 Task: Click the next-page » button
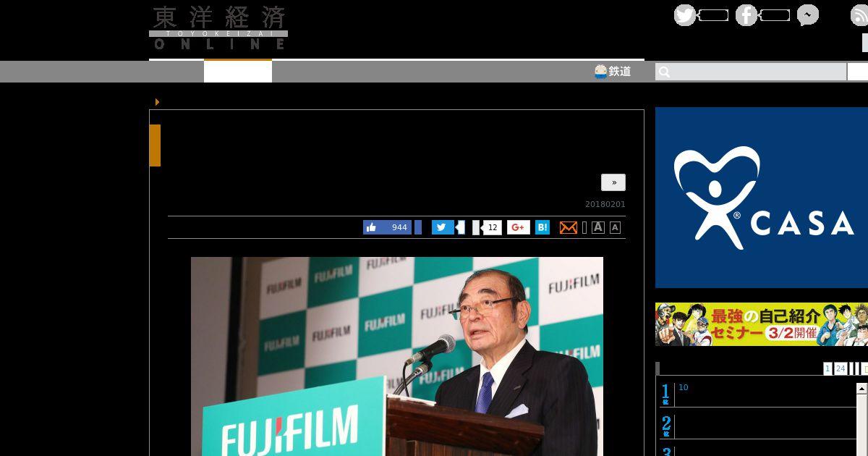tap(613, 182)
